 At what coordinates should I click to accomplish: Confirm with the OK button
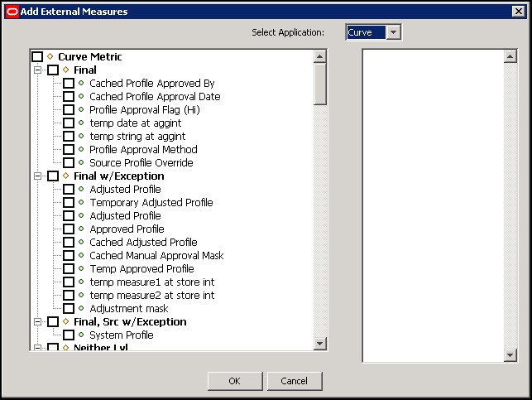coord(235,381)
